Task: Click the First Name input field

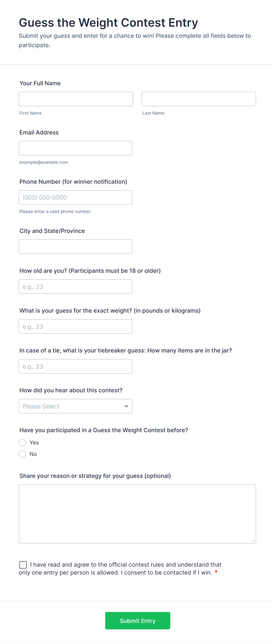Action: pos(76,99)
